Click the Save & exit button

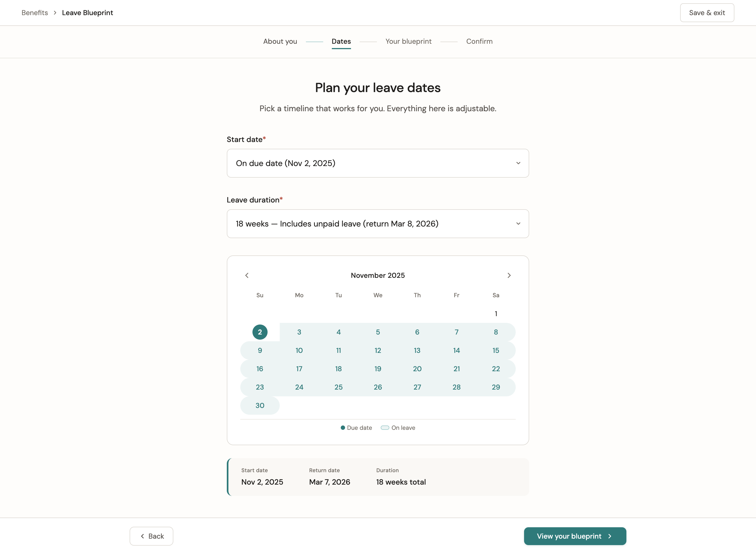[x=707, y=12]
